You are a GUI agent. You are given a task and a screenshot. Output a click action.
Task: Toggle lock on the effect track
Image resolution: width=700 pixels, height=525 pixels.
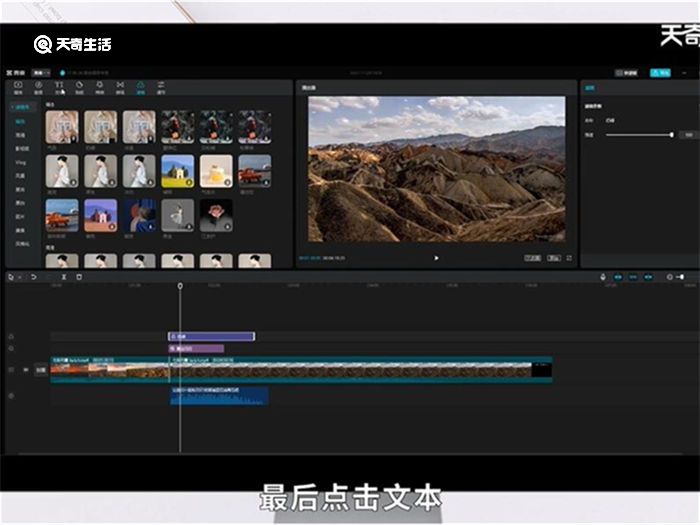tap(11, 348)
